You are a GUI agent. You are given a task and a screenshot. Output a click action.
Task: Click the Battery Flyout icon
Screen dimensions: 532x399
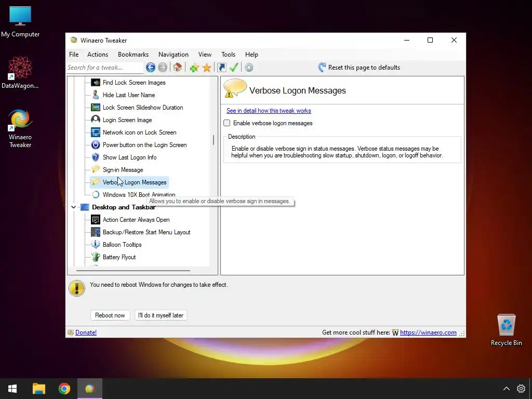tap(96, 257)
